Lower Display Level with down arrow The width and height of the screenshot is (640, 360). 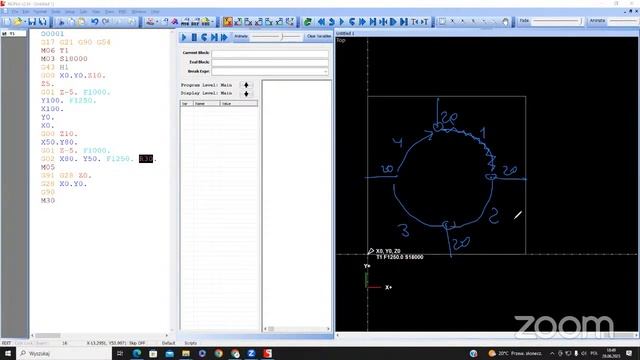pyautogui.click(x=246, y=94)
